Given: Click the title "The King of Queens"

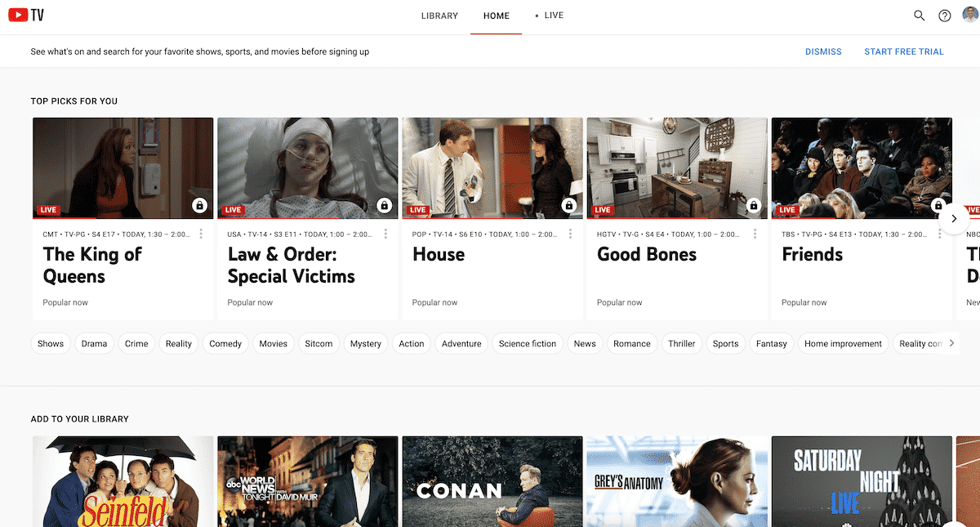Looking at the screenshot, I should point(92,266).
